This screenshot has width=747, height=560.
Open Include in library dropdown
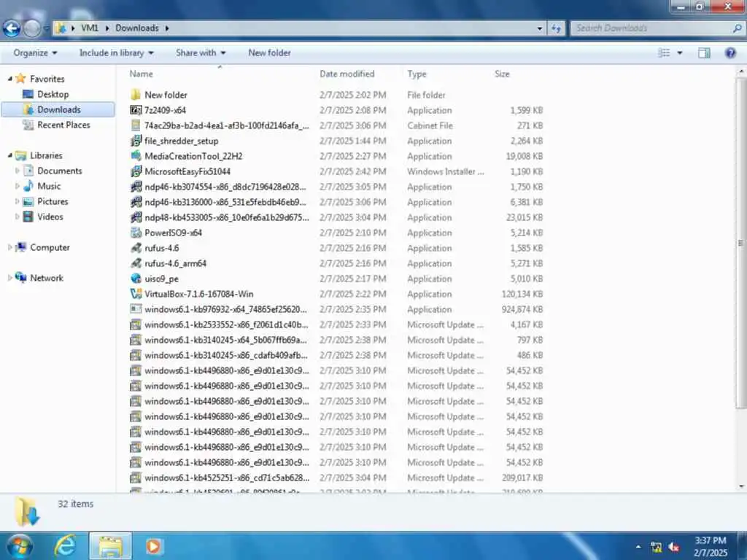point(116,52)
